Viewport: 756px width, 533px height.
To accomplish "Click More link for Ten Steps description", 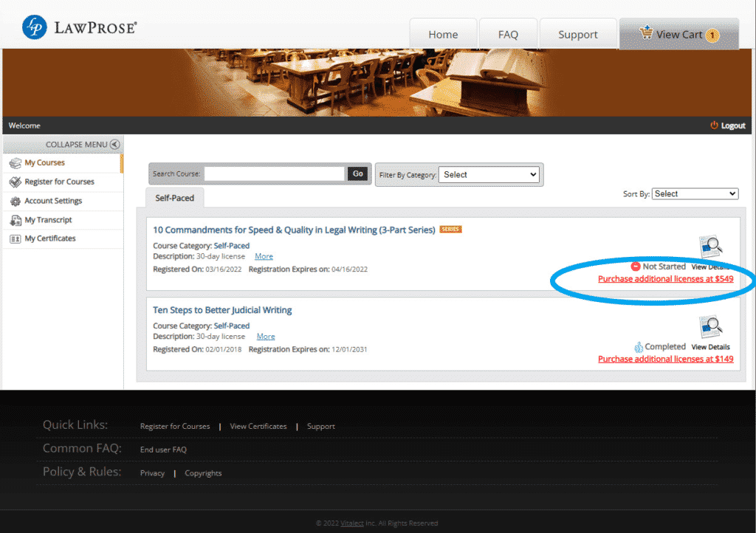I will click(x=266, y=337).
